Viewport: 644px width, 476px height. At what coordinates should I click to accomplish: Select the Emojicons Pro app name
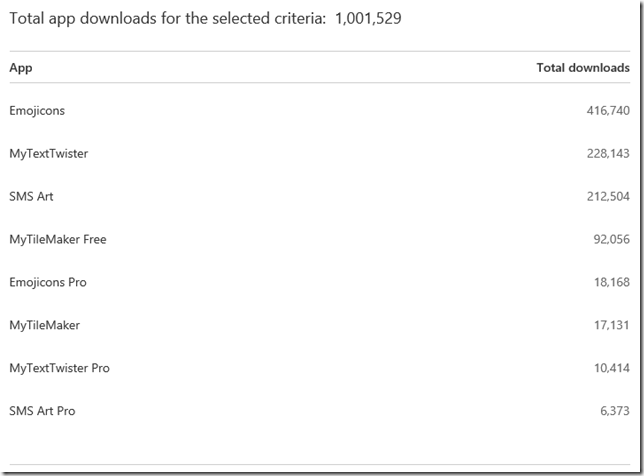[x=48, y=283]
